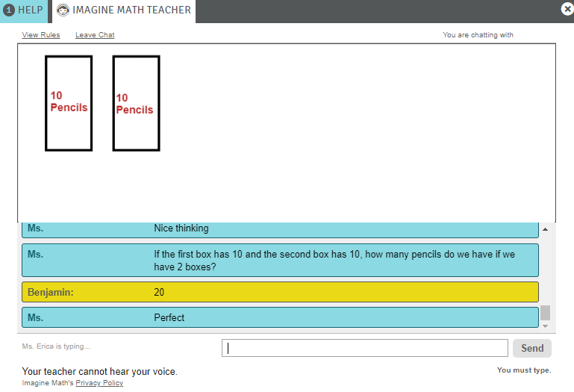The width and height of the screenshot is (574, 392).
Task: Click the number 1 badge beside HELP
Action: pos(9,10)
